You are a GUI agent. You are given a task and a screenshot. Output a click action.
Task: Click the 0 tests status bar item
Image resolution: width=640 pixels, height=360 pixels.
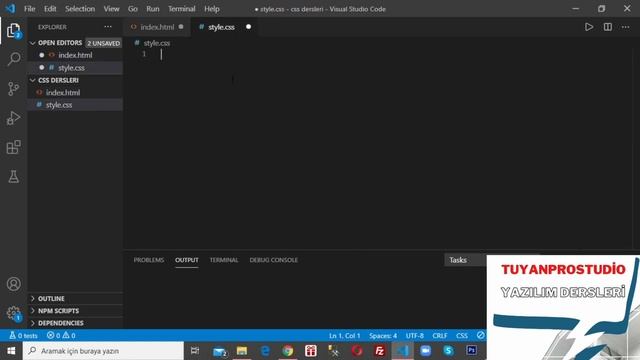pos(23,336)
